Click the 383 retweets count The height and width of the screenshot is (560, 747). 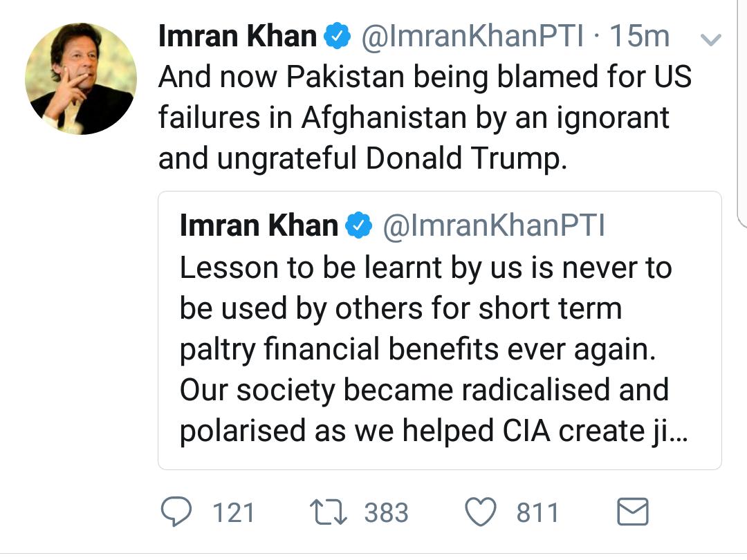388,512
